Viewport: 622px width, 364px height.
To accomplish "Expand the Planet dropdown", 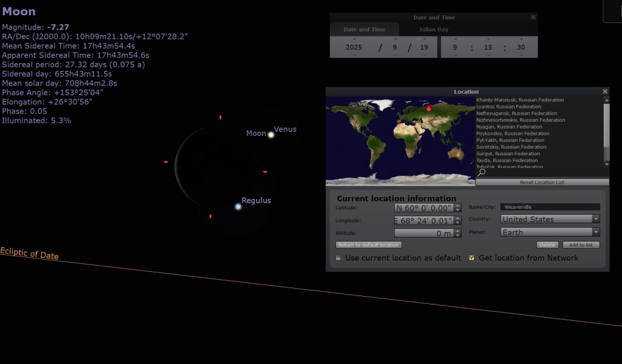I will coord(550,232).
